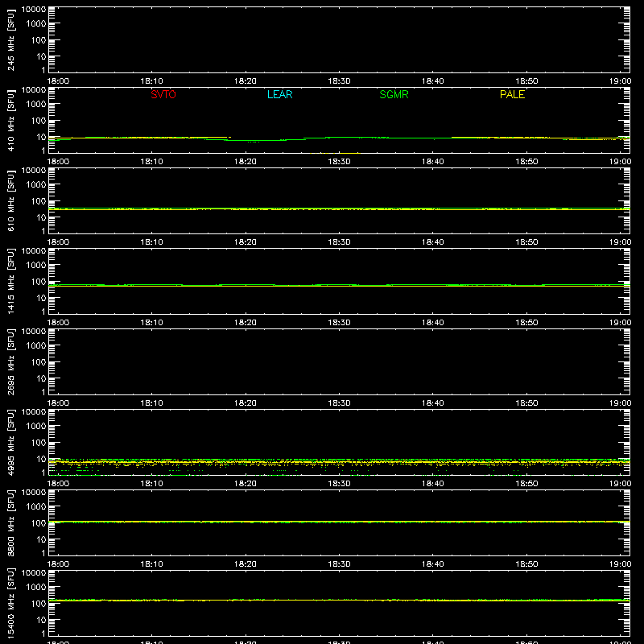Click 18:20 tick label under 610 MHz panel
Viewport: 644px width, 644px height.
click(246, 242)
